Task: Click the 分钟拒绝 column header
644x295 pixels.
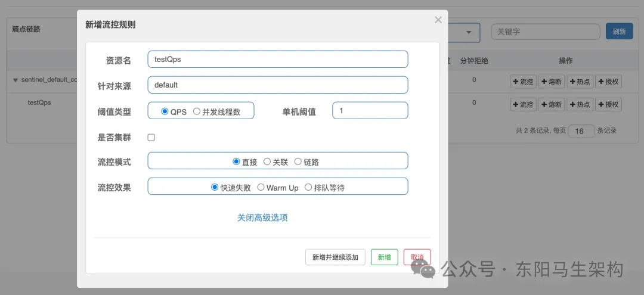Action: tap(474, 61)
